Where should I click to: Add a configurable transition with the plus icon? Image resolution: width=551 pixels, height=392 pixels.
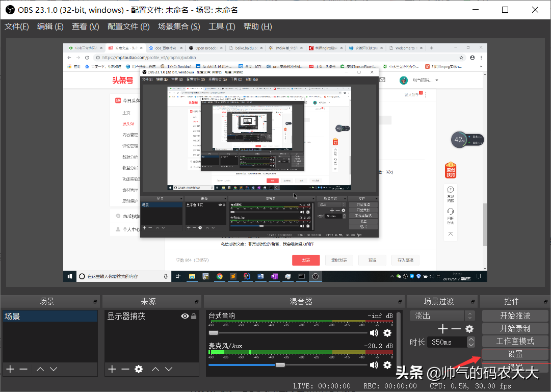coord(443,329)
